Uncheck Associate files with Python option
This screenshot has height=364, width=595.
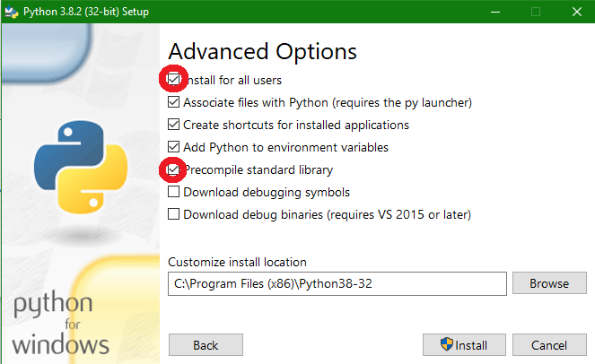click(x=173, y=102)
